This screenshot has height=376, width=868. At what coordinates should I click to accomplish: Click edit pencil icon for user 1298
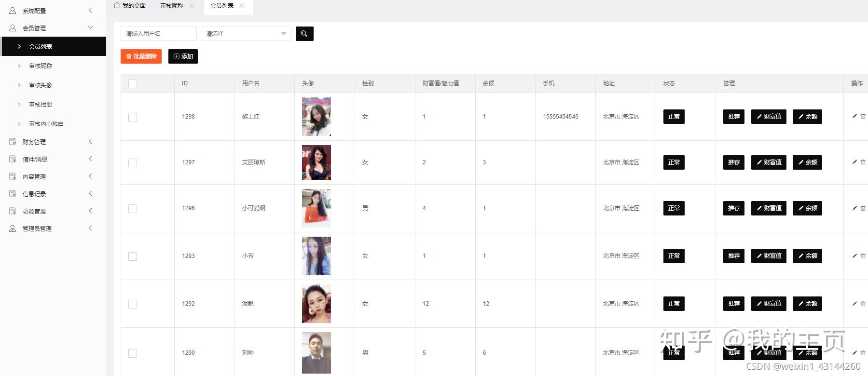(x=854, y=116)
